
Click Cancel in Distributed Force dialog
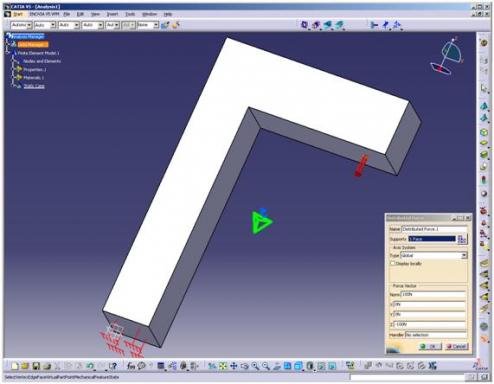coord(457,346)
